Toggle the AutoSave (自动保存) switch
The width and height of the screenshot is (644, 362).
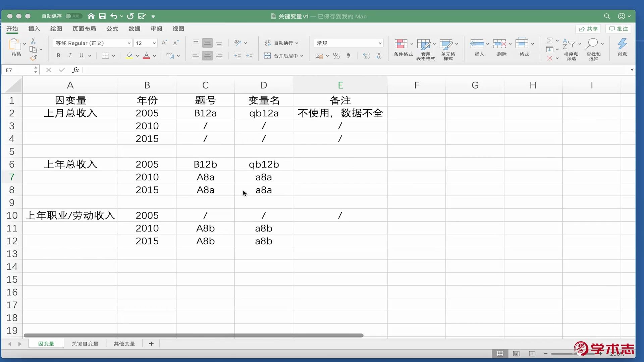(x=73, y=16)
